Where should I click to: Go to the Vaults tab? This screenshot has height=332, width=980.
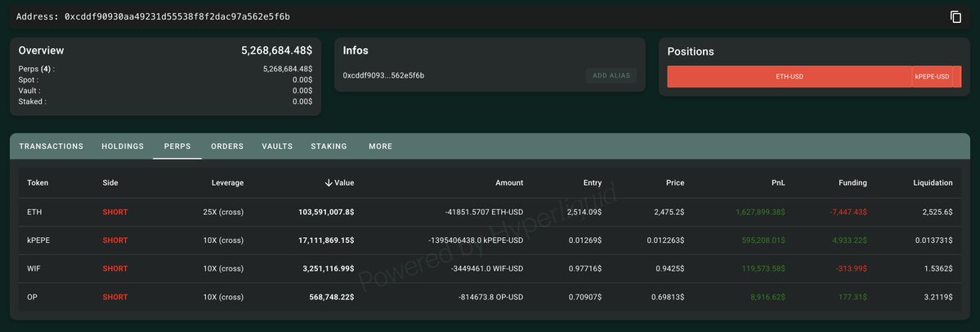pos(277,146)
